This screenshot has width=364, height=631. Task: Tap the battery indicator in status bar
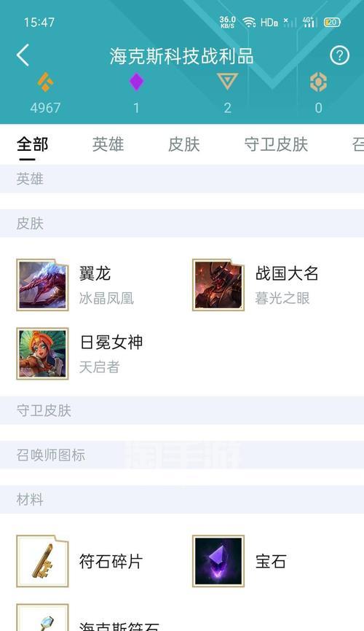pyautogui.click(x=332, y=22)
